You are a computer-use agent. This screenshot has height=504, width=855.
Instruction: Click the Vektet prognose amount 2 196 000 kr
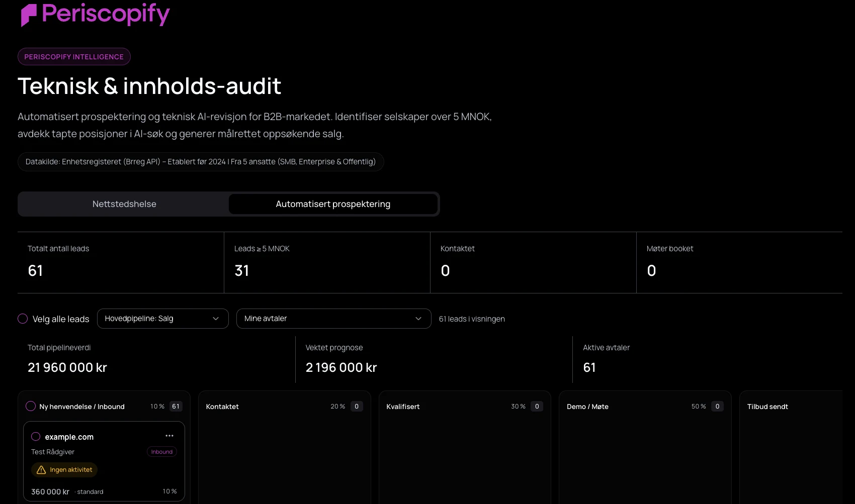341,368
